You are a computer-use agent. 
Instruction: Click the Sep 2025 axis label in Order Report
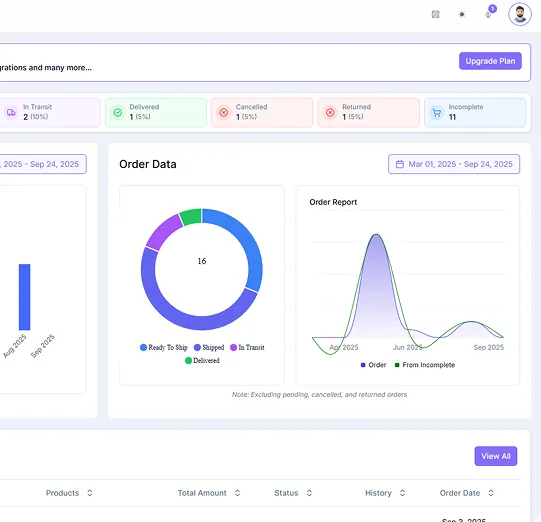[x=488, y=347]
